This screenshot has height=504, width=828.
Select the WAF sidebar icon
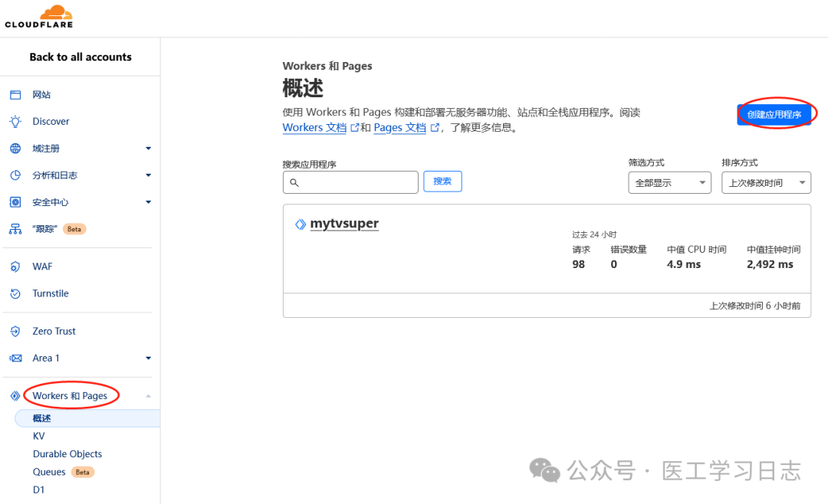click(x=15, y=266)
